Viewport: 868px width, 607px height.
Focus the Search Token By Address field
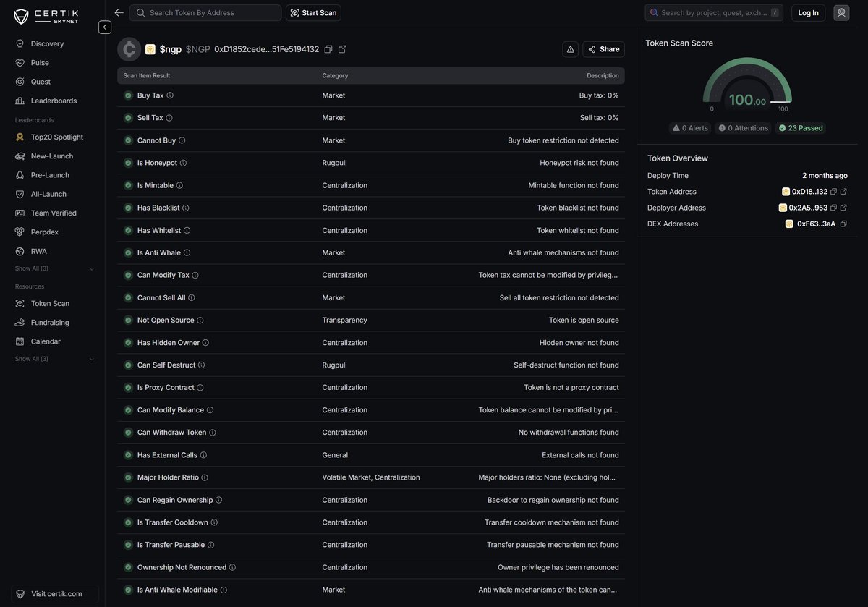205,12
